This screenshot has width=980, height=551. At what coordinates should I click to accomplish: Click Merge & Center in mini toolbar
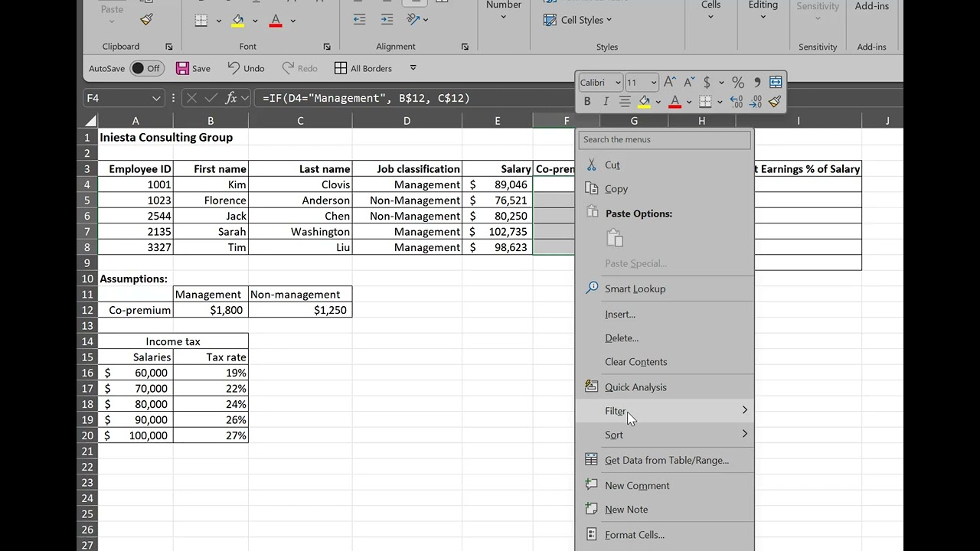coord(776,82)
